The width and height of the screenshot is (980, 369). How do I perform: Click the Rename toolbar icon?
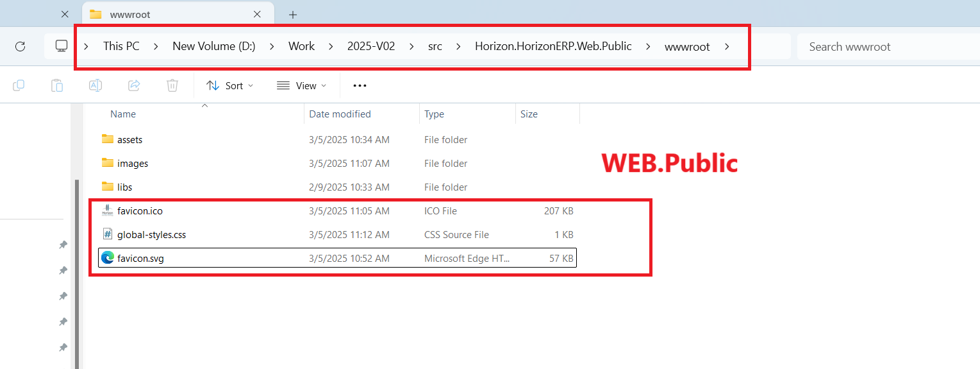tap(96, 85)
